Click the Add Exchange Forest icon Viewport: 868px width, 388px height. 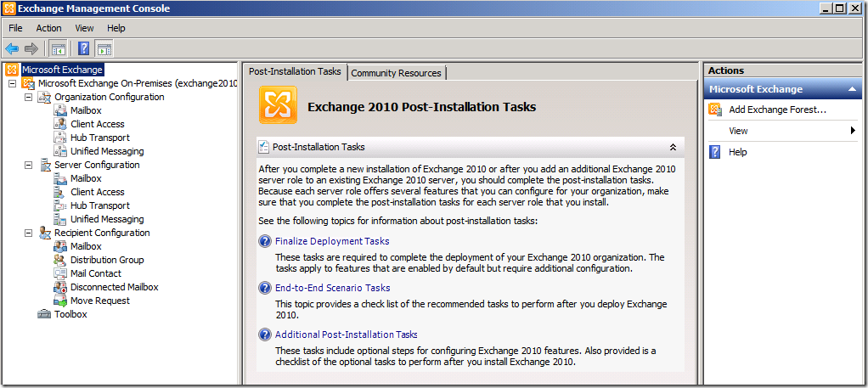[715, 110]
